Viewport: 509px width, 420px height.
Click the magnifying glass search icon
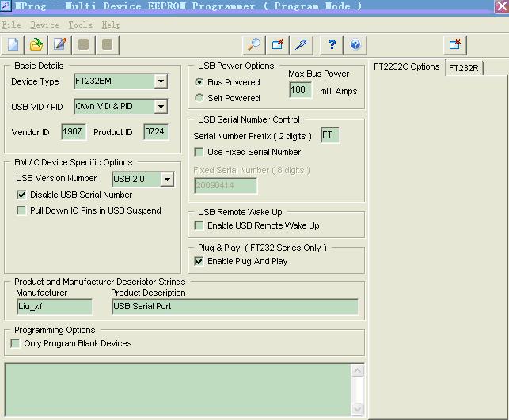(x=253, y=44)
